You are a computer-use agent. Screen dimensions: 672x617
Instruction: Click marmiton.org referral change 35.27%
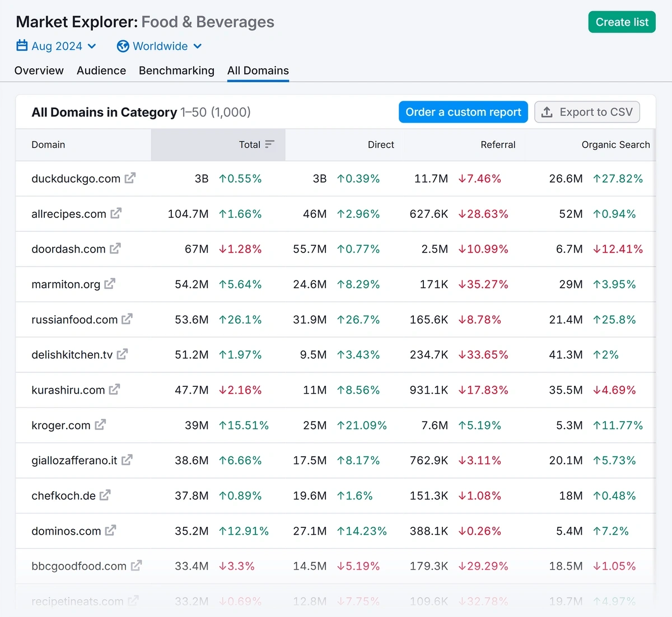483,284
